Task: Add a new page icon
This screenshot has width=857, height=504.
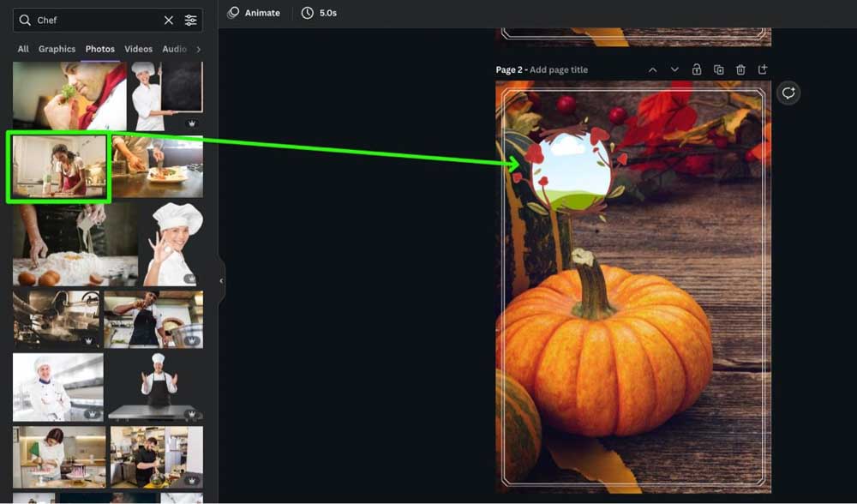Action: coord(763,69)
